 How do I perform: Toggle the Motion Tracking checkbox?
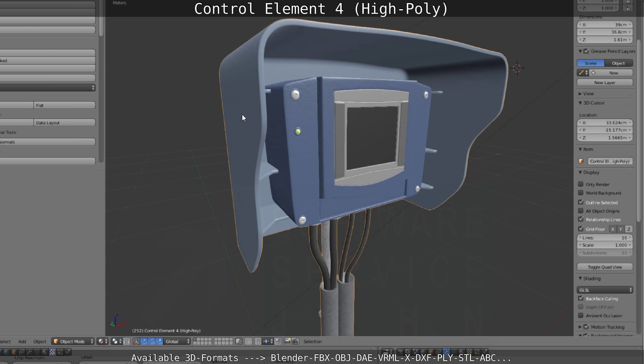point(586,327)
